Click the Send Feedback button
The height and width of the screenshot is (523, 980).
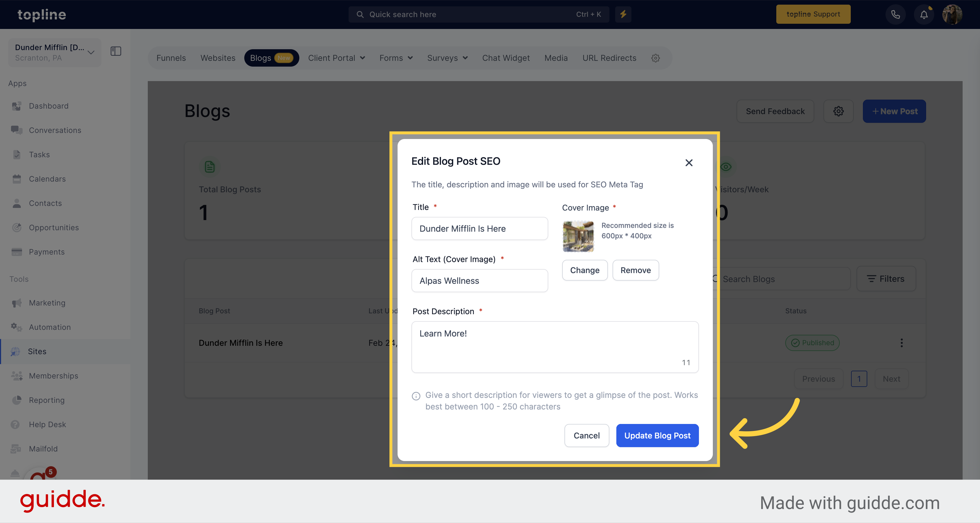point(775,111)
